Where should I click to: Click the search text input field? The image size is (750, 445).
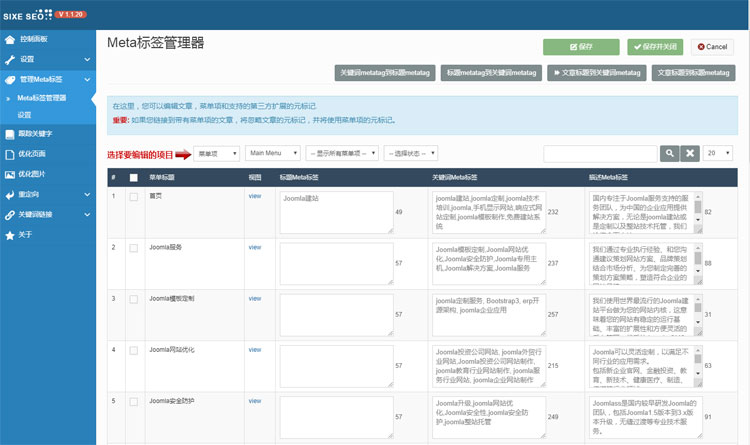click(x=600, y=153)
